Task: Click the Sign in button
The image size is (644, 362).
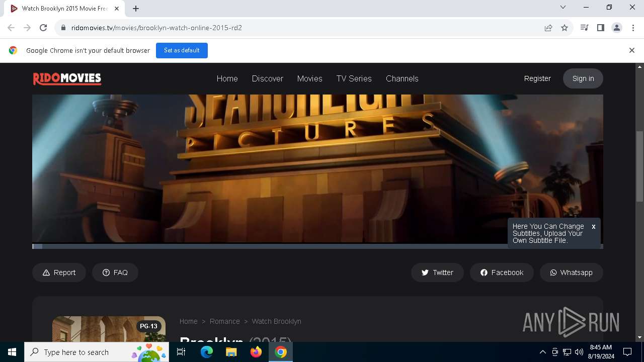Action: 583,78
